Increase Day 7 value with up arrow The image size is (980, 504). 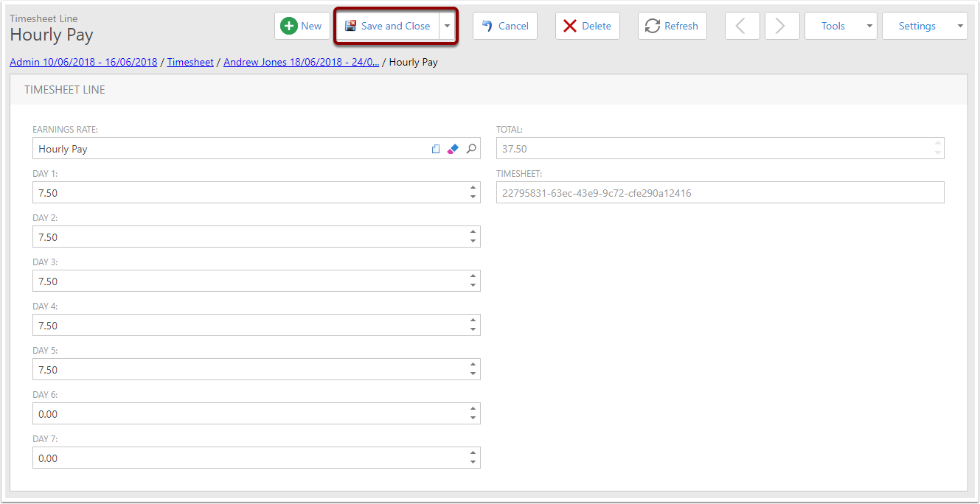pyautogui.click(x=473, y=454)
